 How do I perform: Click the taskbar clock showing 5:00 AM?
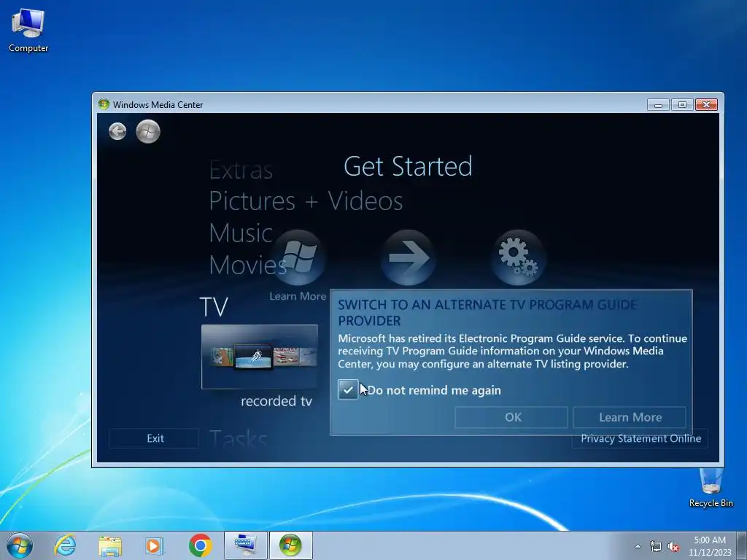pos(710,546)
